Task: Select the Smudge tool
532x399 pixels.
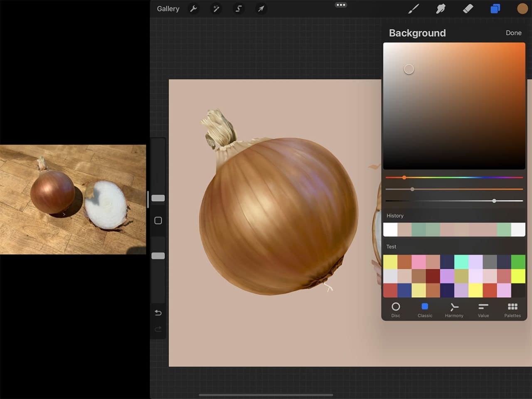Action: coord(441,9)
